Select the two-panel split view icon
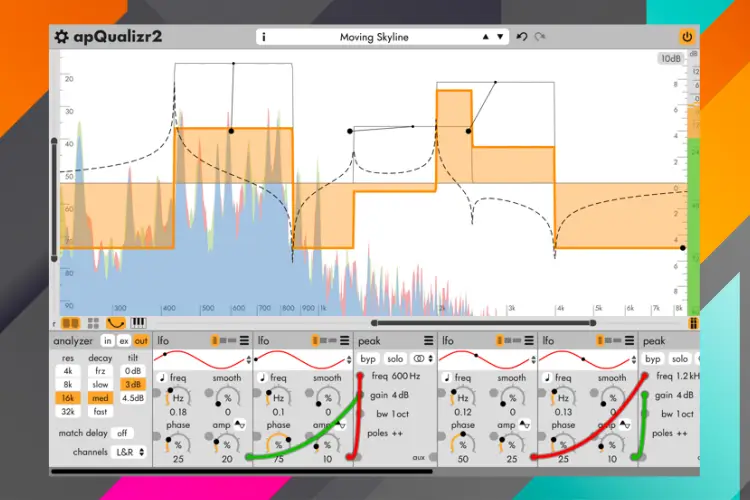This screenshot has width=750, height=500. coord(71,323)
